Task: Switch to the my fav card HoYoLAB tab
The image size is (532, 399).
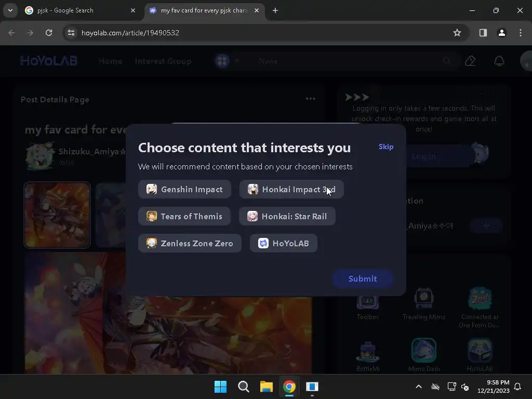Action: 204,10
